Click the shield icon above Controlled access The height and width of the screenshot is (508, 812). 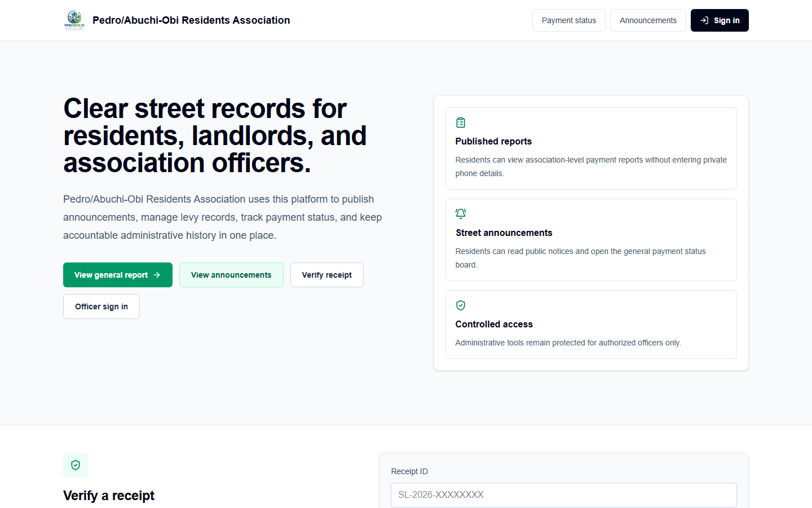click(461, 305)
